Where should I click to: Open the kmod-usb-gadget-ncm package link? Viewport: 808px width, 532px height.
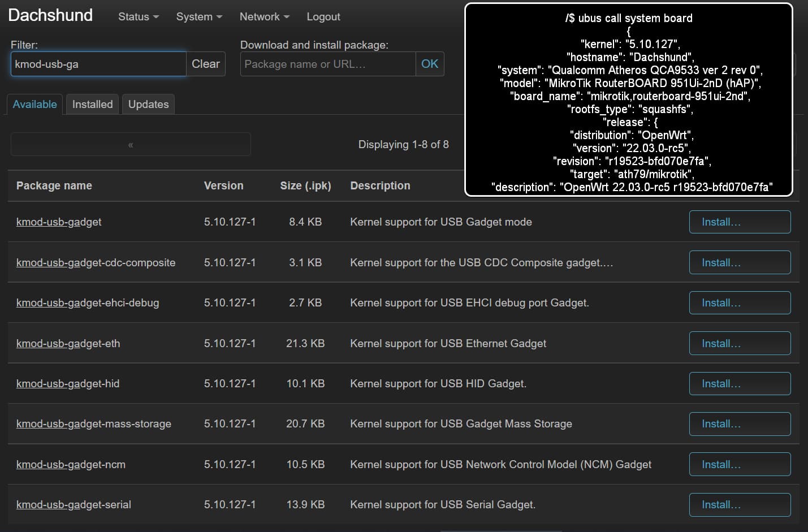(x=70, y=464)
